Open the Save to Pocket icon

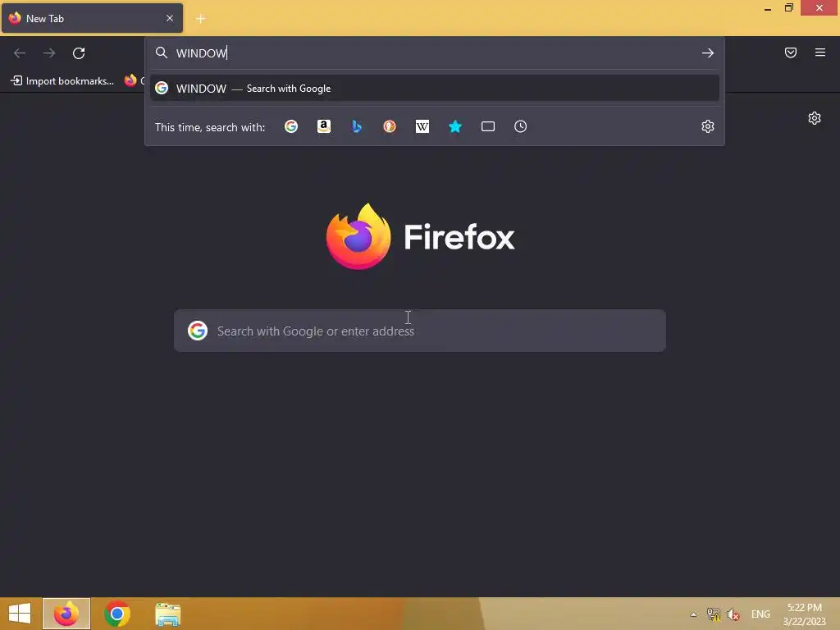[x=790, y=52]
